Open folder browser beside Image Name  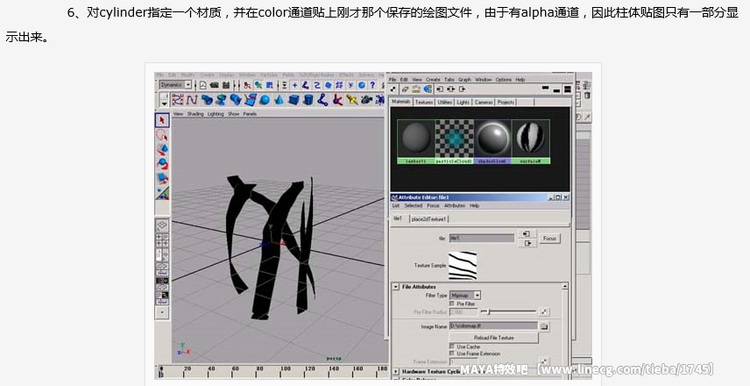coord(544,327)
